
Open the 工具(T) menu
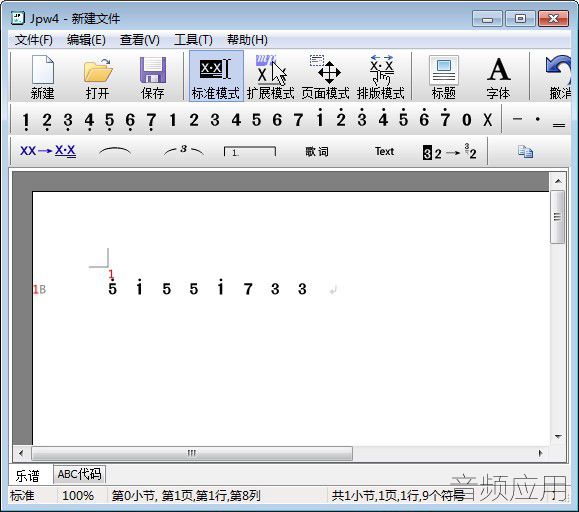[193, 40]
